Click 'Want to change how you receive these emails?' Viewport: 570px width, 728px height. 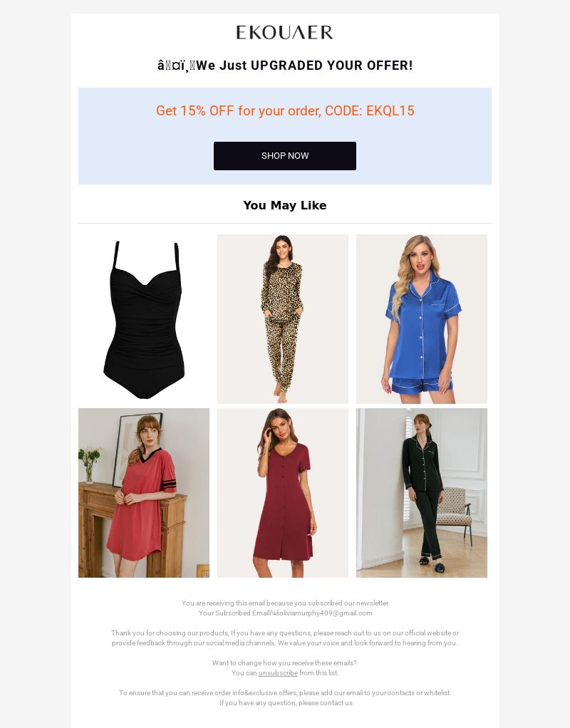[284, 663]
